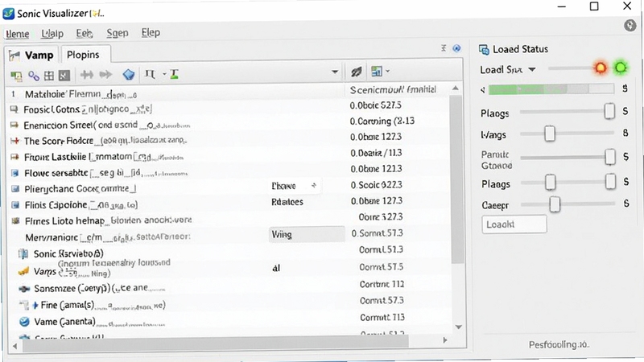Click the icon of Fliois Cdpolohe row

15,205
